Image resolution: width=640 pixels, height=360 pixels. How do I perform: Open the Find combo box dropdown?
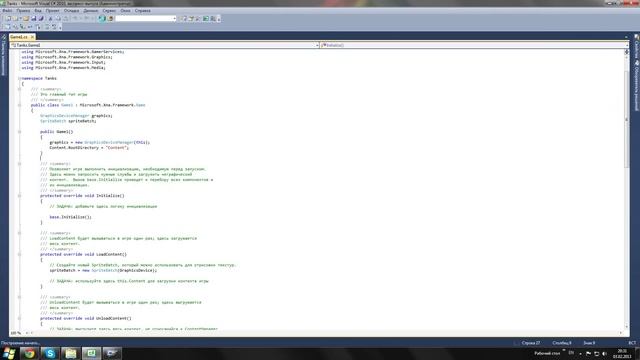tap(174, 18)
